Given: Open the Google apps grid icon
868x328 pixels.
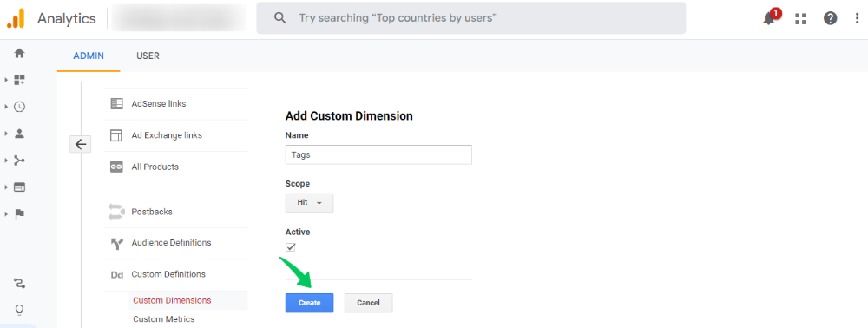Looking at the screenshot, I should (x=800, y=19).
